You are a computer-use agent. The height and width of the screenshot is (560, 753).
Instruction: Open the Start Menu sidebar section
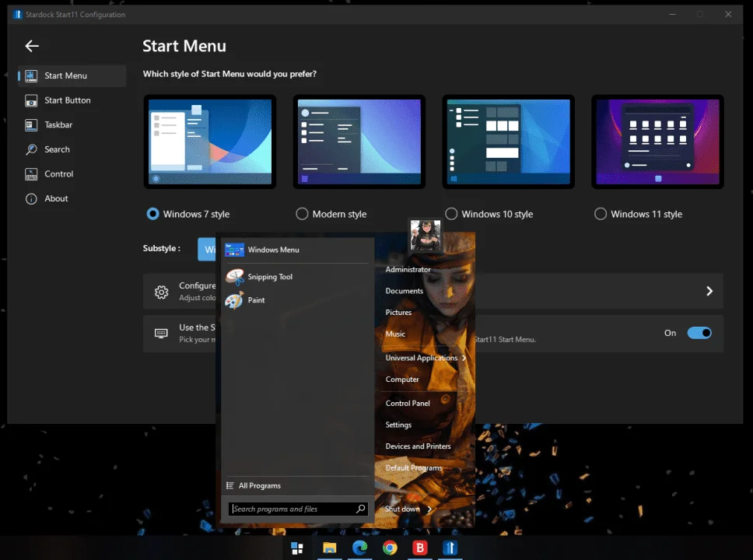tap(72, 76)
